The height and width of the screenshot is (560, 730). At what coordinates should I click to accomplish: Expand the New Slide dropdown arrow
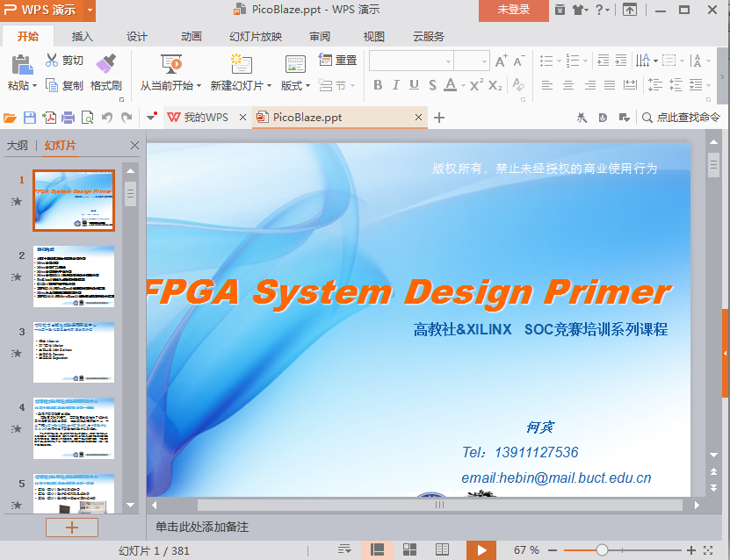point(269,87)
